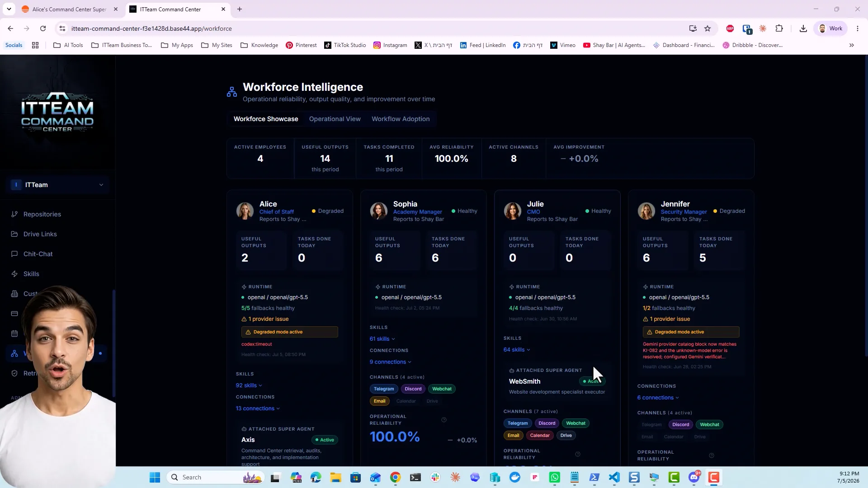Expand Sophia's 61 skills list
The image size is (868, 488).
click(382, 339)
